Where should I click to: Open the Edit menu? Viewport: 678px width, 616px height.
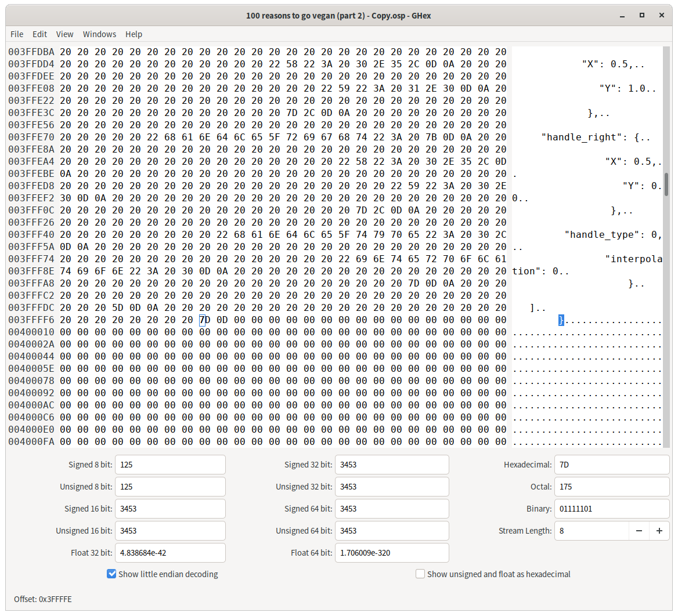pyautogui.click(x=39, y=34)
